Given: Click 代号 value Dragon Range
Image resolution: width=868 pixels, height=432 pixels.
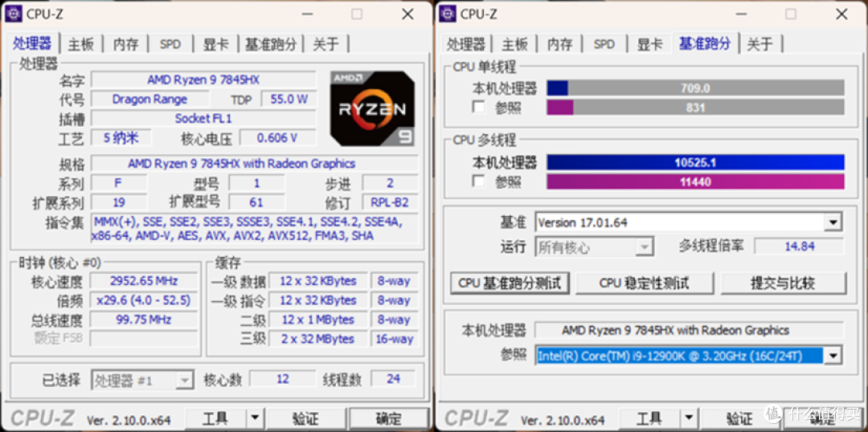Looking at the screenshot, I should pos(149,99).
